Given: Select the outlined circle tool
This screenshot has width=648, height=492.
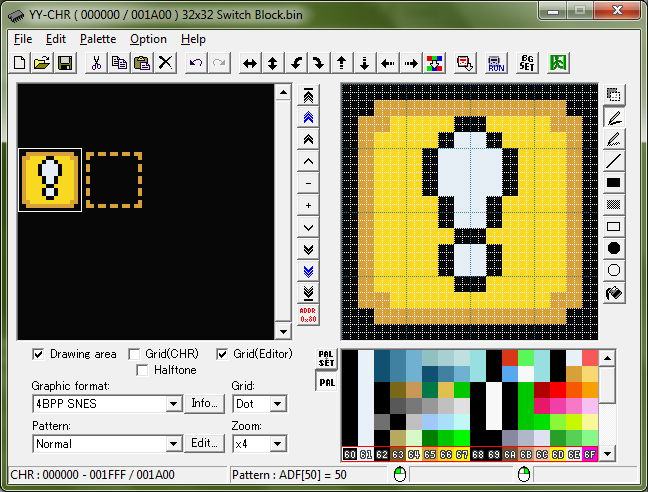Looking at the screenshot, I should pyautogui.click(x=614, y=270).
